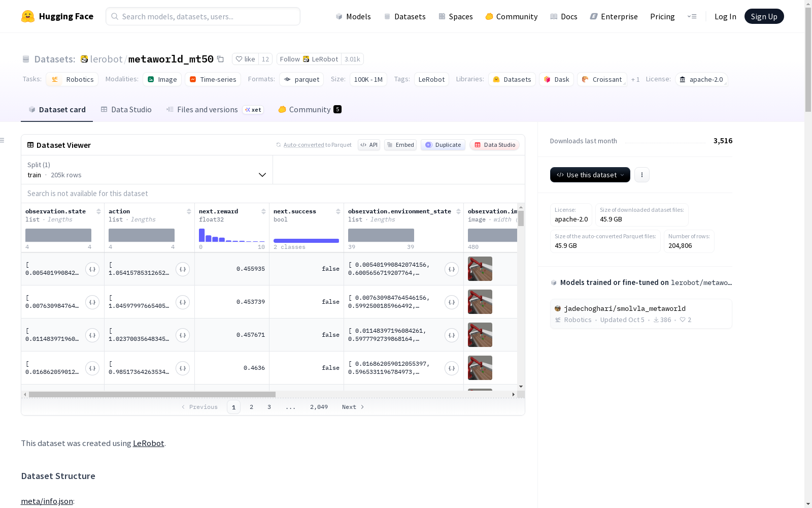
Task: Click the Sign Up button
Action: [x=764, y=16]
